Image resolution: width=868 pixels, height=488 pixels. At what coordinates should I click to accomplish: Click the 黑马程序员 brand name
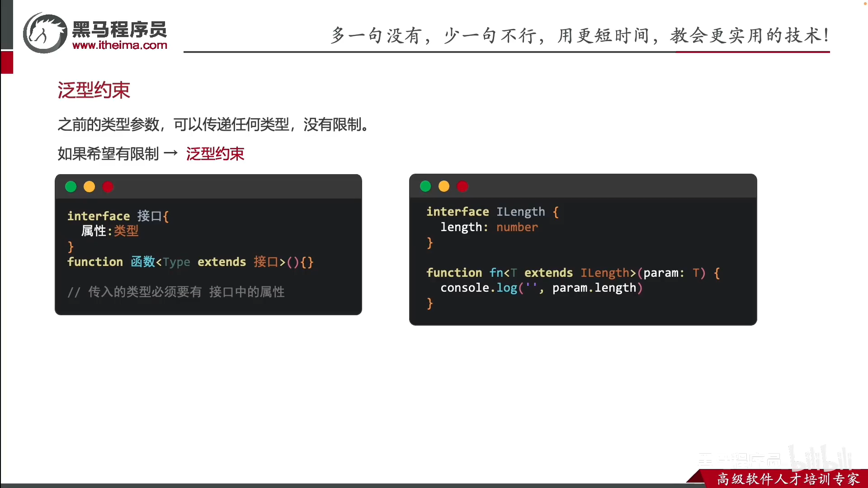(x=120, y=29)
